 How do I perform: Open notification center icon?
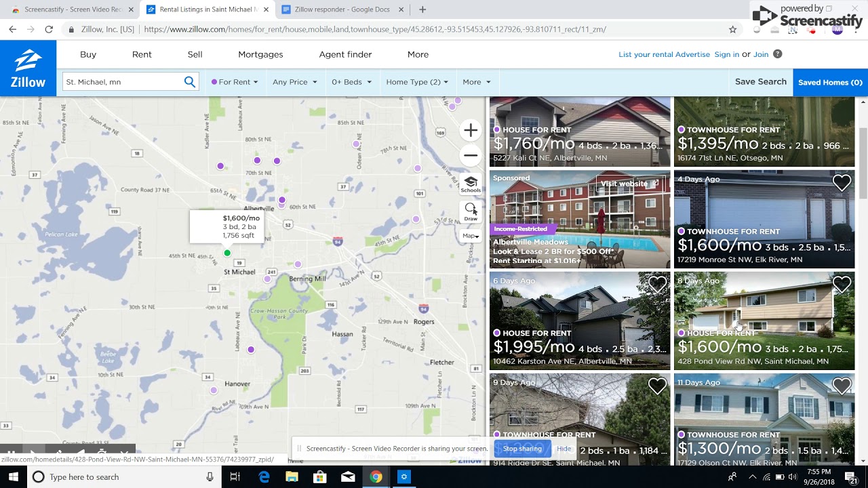852,477
